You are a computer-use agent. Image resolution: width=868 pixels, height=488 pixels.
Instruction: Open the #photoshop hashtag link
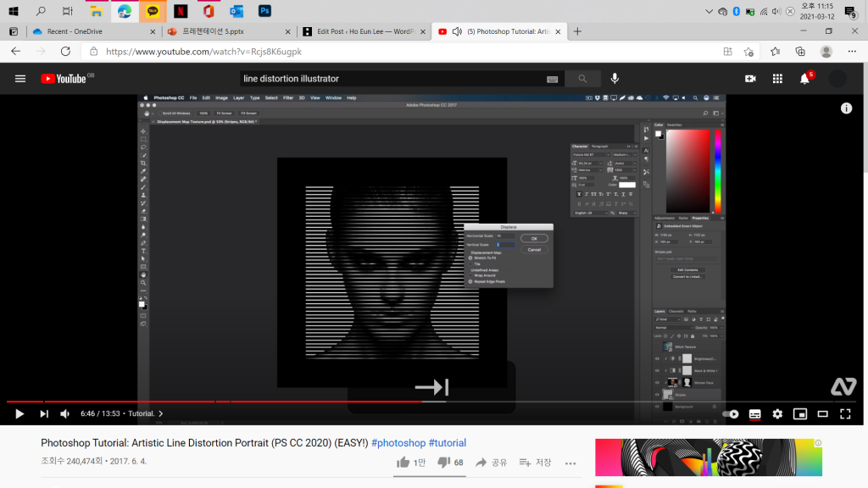pos(398,443)
